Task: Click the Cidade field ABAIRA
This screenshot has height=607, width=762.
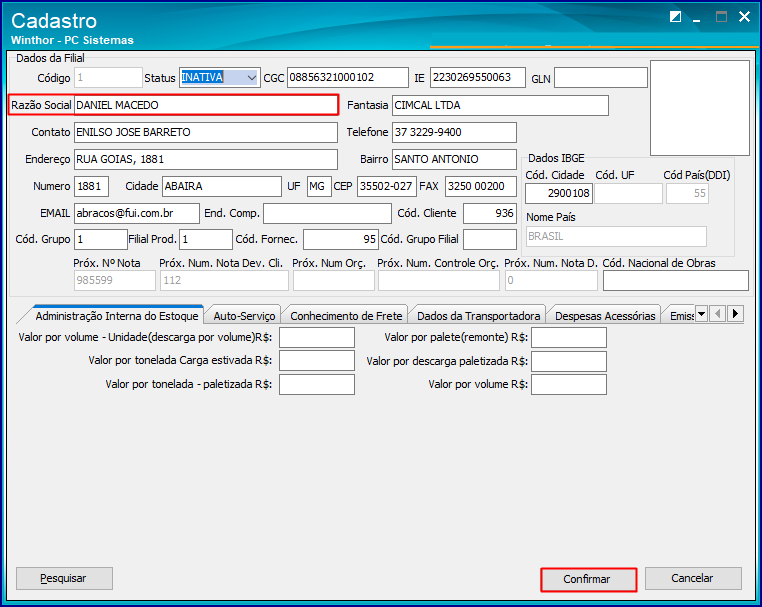Action: (x=222, y=187)
